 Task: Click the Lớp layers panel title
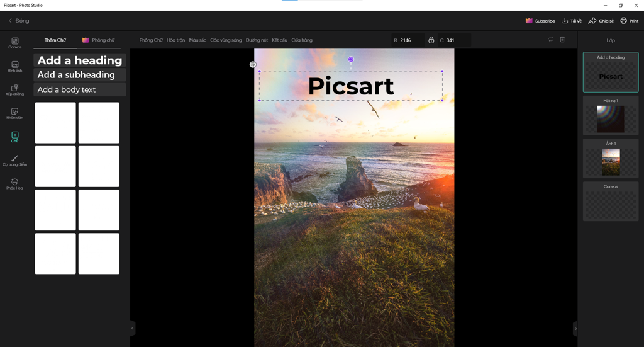click(611, 40)
